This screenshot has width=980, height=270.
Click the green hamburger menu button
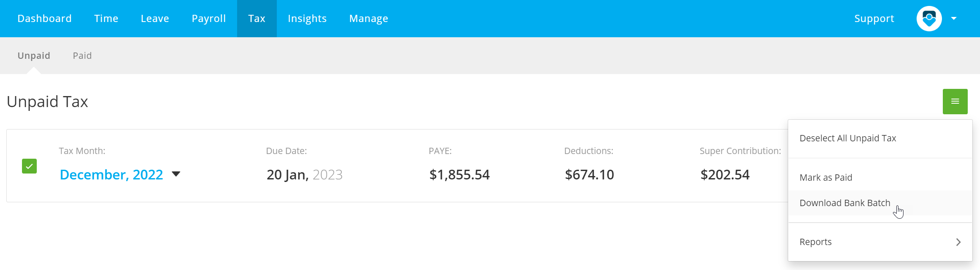(955, 102)
